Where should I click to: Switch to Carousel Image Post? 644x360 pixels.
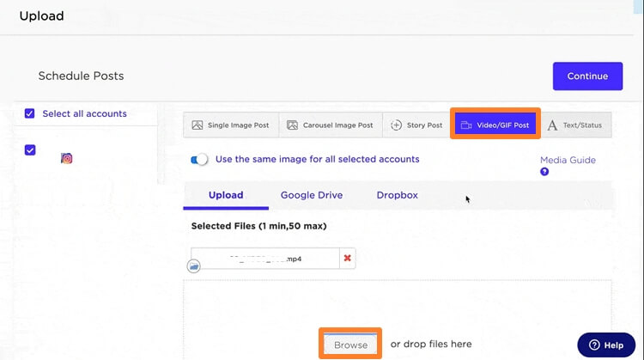pos(330,125)
